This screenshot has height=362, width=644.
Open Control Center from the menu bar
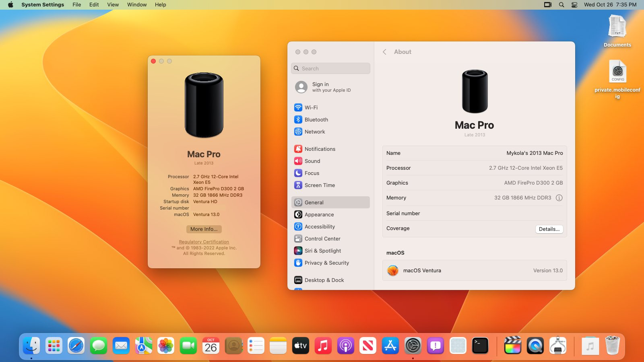574,5
